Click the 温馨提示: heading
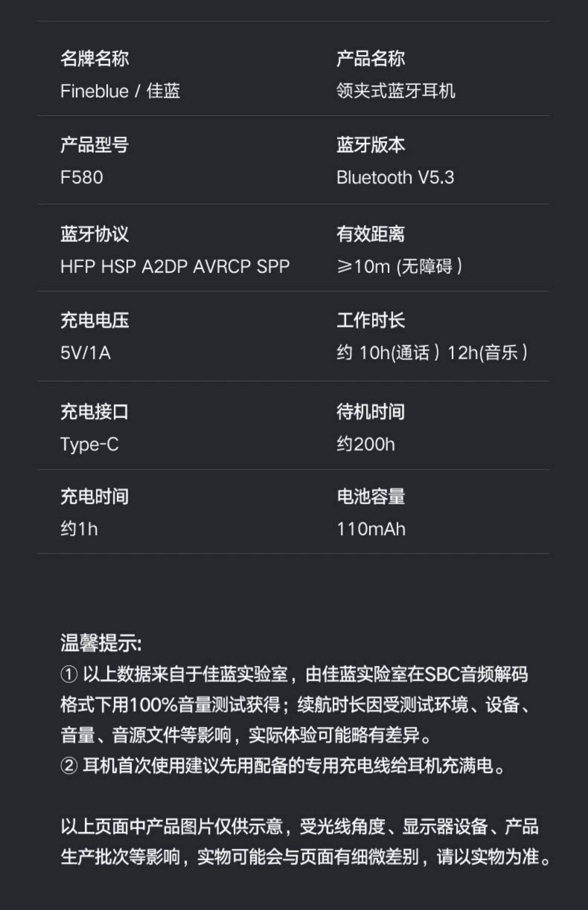Viewport: 588px width, 910px height. [101, 643]
